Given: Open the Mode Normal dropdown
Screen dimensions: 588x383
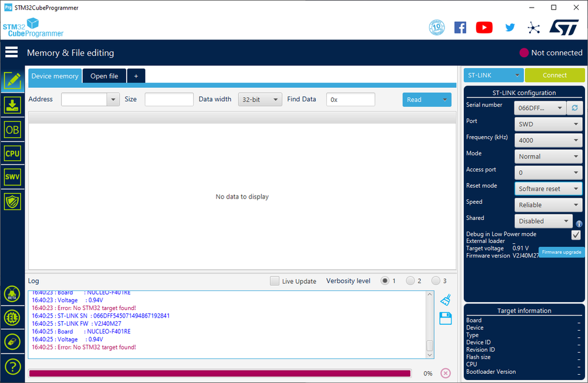Looking at the screenshot, I should tap(548, 156).
